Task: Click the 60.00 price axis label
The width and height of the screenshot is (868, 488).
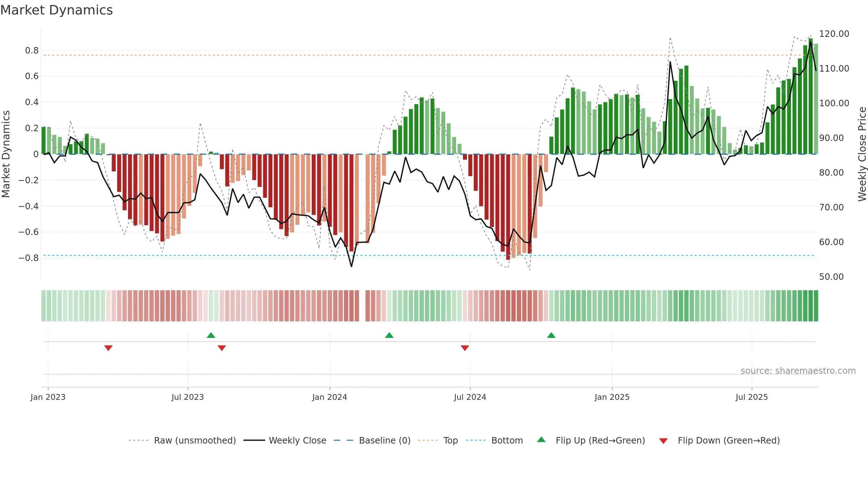Action: click(x=831, y=242)
